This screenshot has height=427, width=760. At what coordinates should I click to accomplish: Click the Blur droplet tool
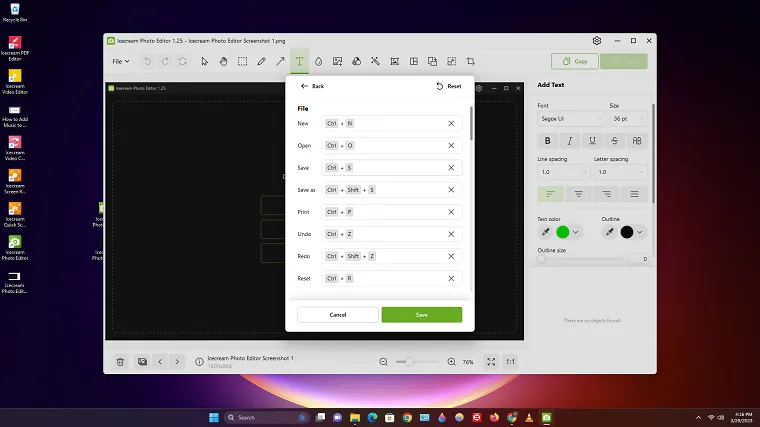(318, 61)
